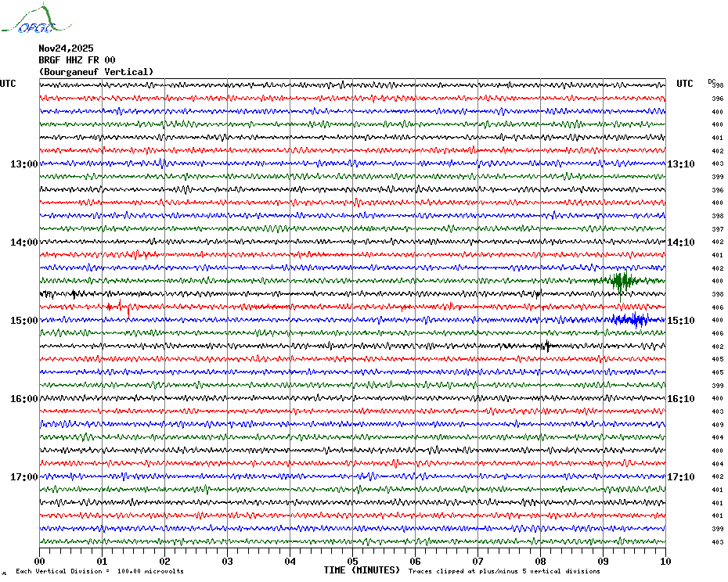728x582 pixels.
Task: Select the 17:00 row time label
Action: click(23, 477)
